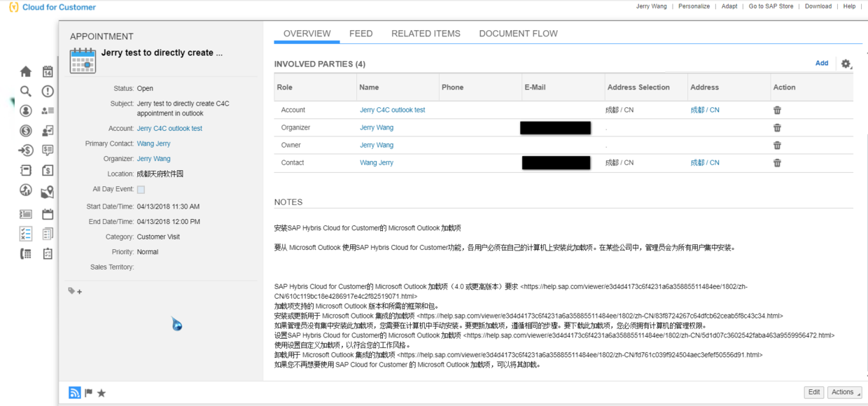Click the Edit button
This screenshot has height=406, width=868.
coord(814,392)
